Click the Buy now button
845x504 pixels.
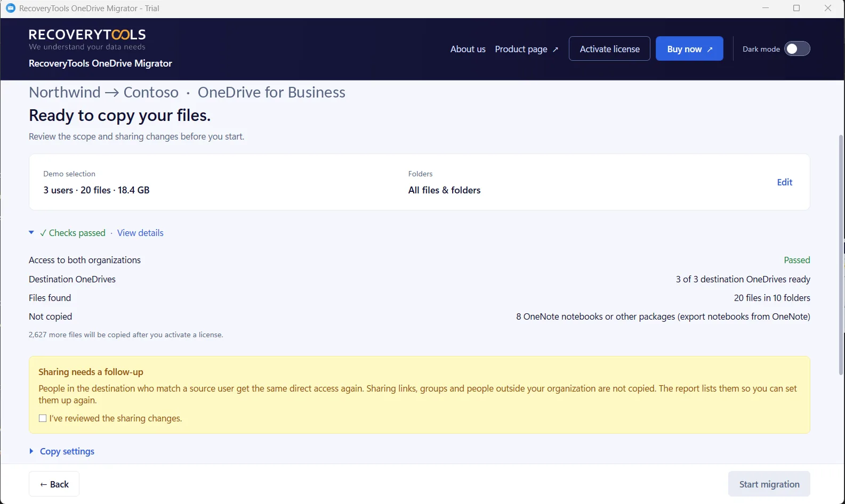pyautogui.click(x=689, y=48)
